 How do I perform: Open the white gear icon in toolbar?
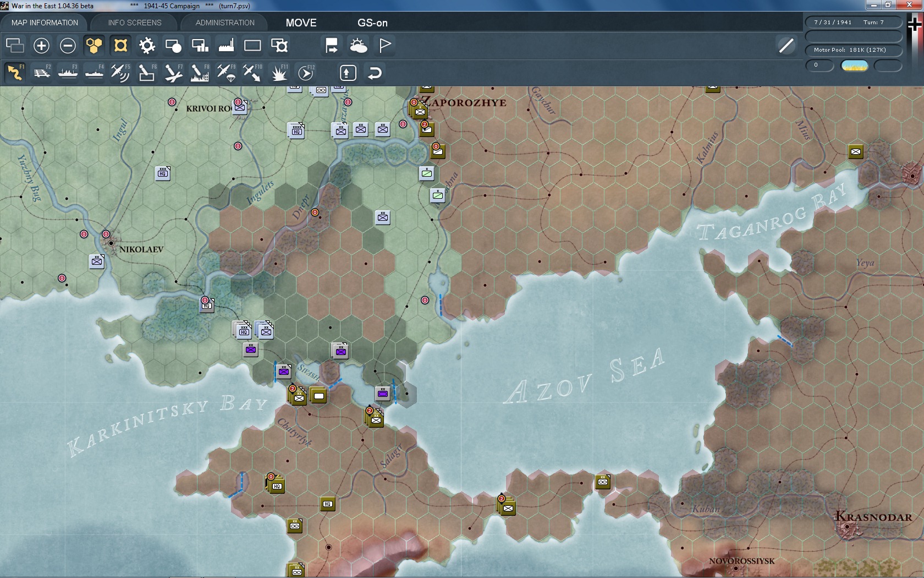point(147,46)
